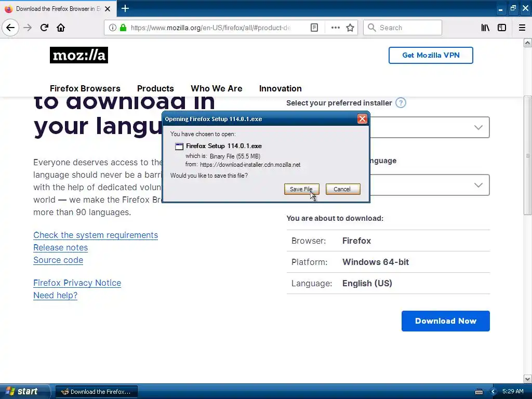This screenshot has height=399, width=532.
Task: Open the Windows start menu
Action: (24, 392)
